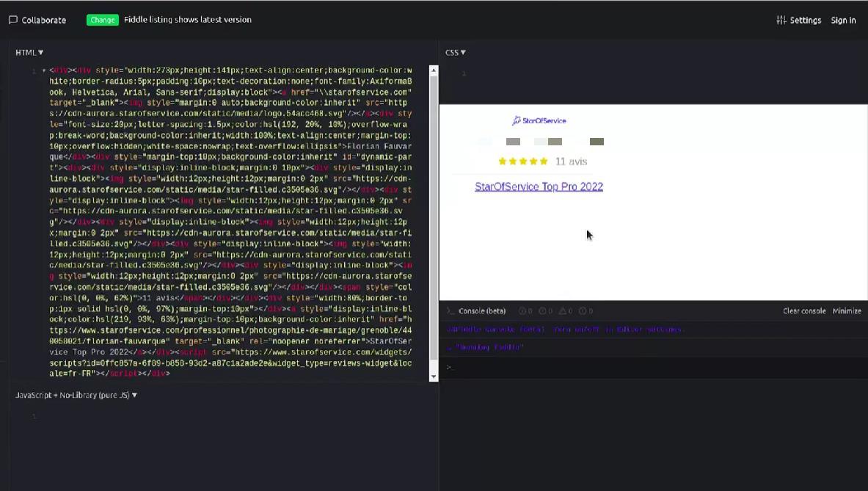
Task: Open the StarOfService Top Pro 2022 link
Action: point(539,186)
